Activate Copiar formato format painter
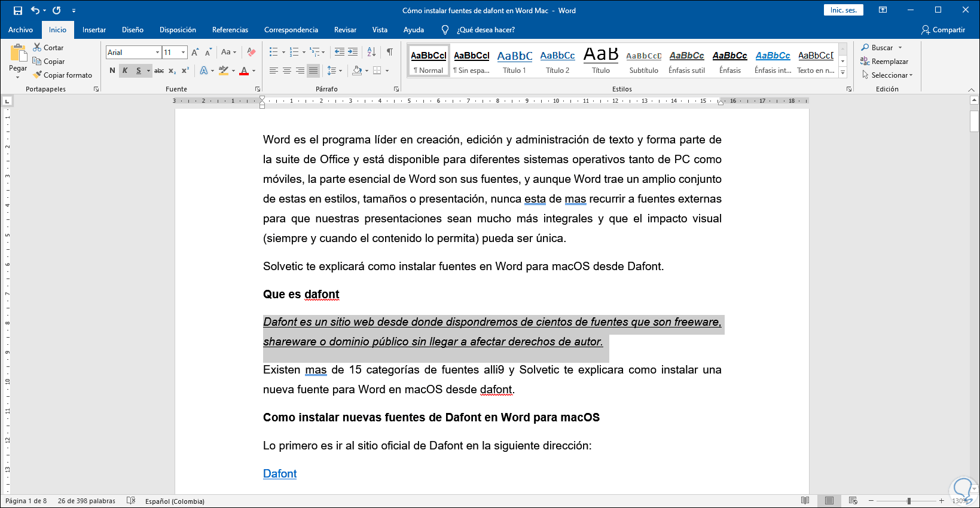980x508 pixels. 63,75
